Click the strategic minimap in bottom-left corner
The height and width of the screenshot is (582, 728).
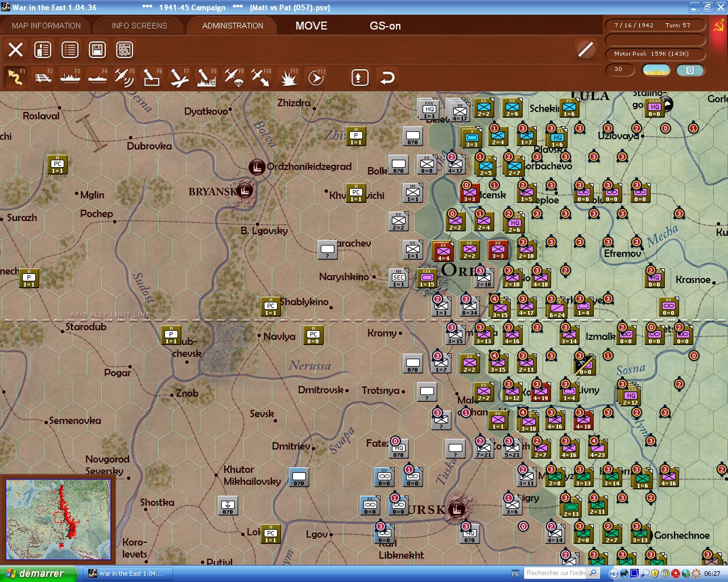pos(58,519)
